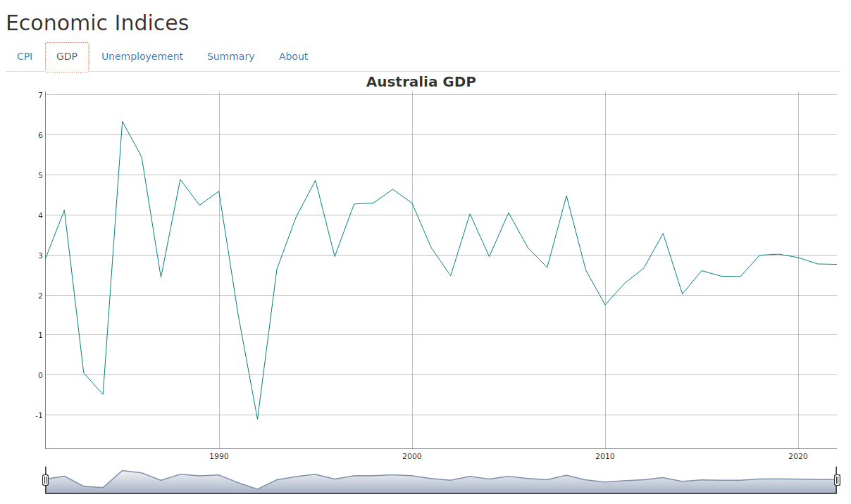The height and width of the screenshot is (504, 851).
Task: Select the GDP tab
Action: point(67,57)
